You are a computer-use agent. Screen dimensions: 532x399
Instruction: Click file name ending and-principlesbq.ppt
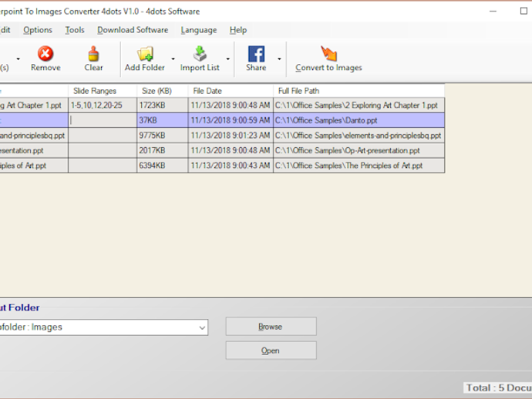(34, 136)
